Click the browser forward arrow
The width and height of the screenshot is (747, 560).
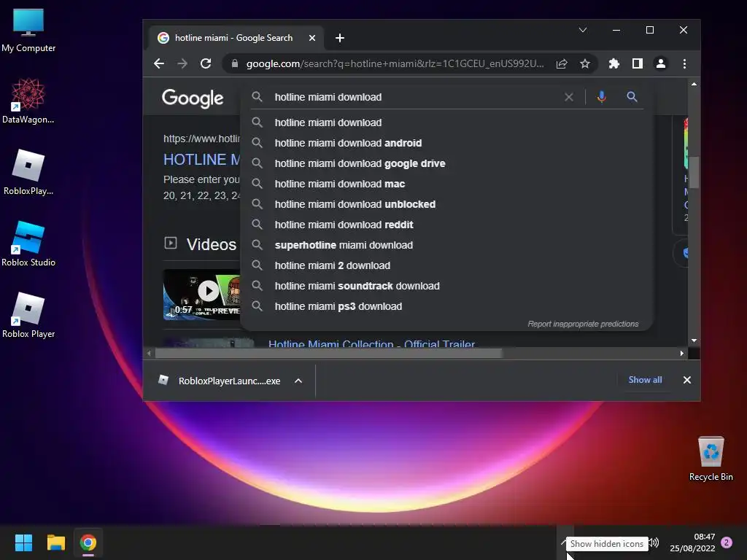point(182,63)
